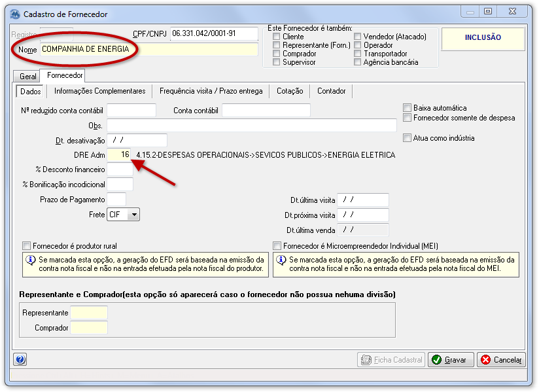Click Nº reduzido conta contábil field
This screenshot has width=539, height=392.
[x=131, y=111]
